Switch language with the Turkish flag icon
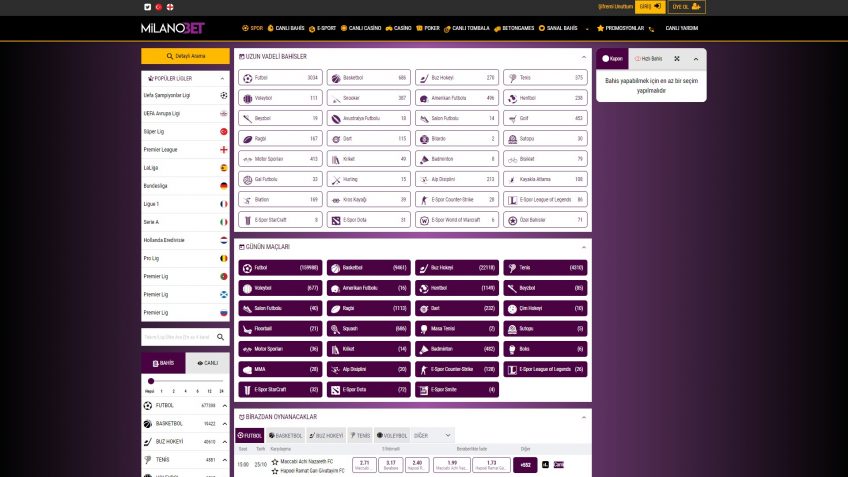The image size is (848, 477). [158, 6]
